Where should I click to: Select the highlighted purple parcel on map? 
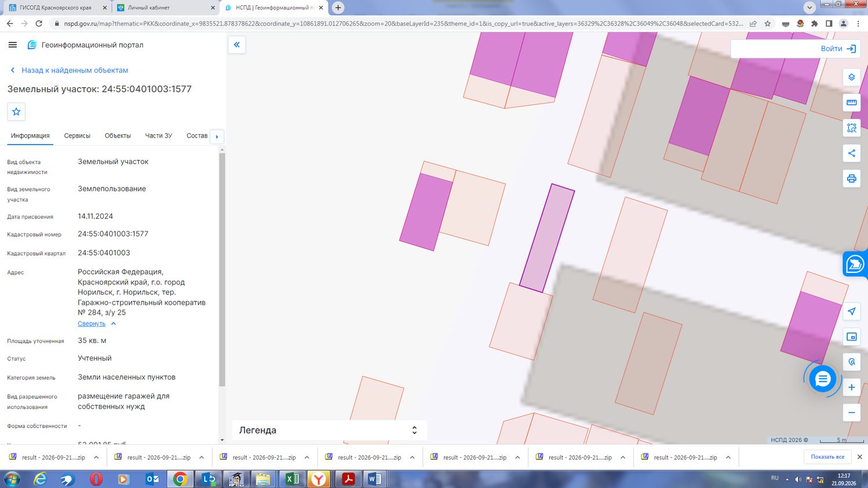tap(547, 238)
